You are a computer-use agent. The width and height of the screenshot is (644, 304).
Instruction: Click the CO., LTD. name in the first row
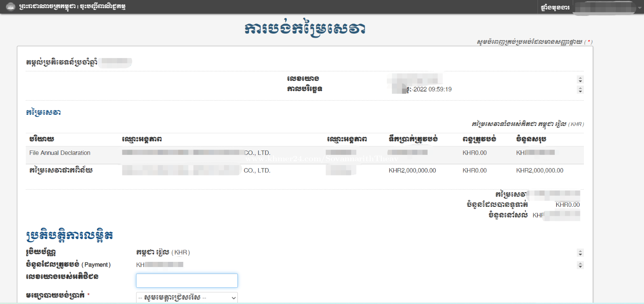[257, 153]
